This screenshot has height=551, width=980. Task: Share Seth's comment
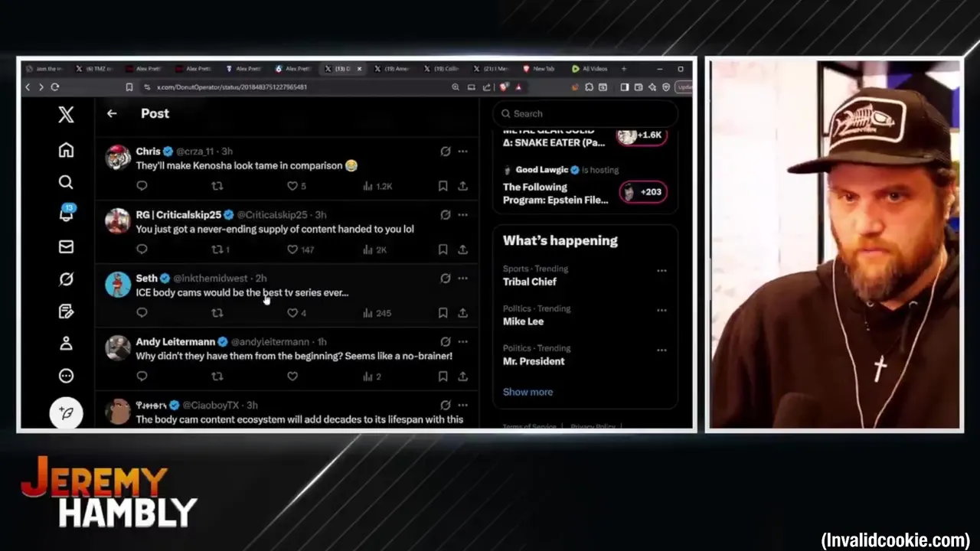click(462, 313)
